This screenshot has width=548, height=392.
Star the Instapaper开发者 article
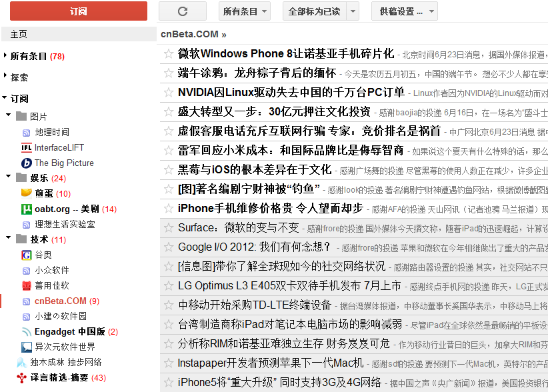coord(169,363)
